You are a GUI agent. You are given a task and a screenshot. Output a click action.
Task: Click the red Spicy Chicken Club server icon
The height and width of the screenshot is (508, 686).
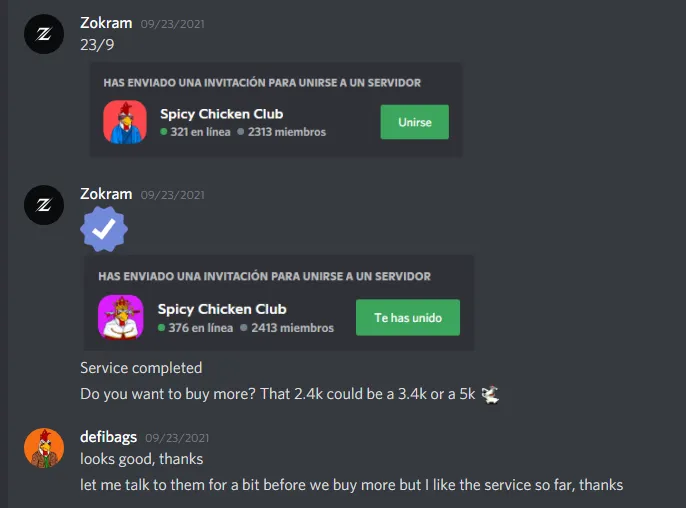125,122
